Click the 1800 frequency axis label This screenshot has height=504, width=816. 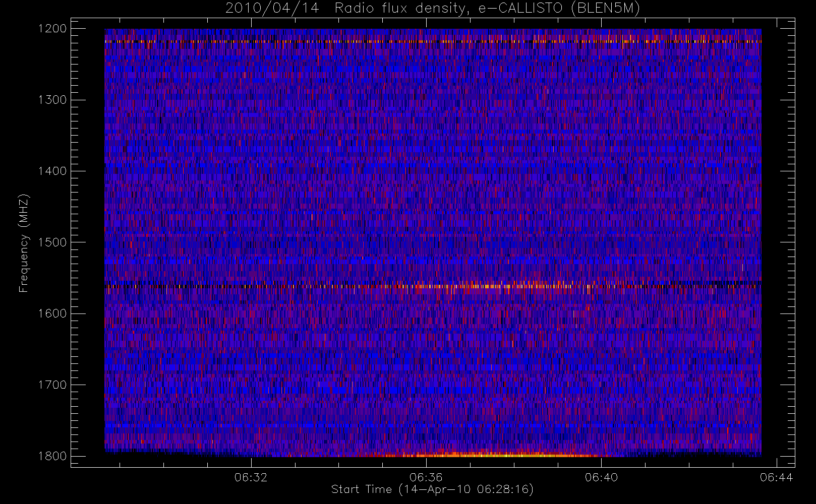click(x=52, y=456)
